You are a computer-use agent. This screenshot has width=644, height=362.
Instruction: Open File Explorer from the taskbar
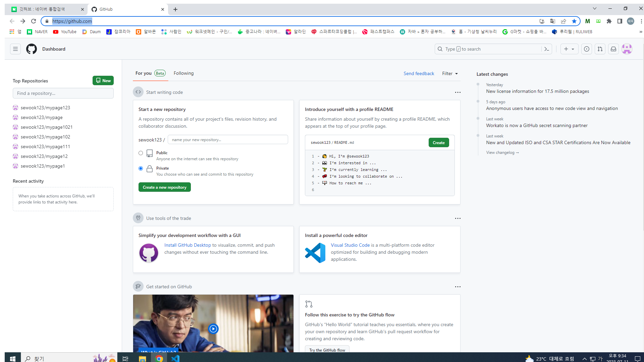143,358
